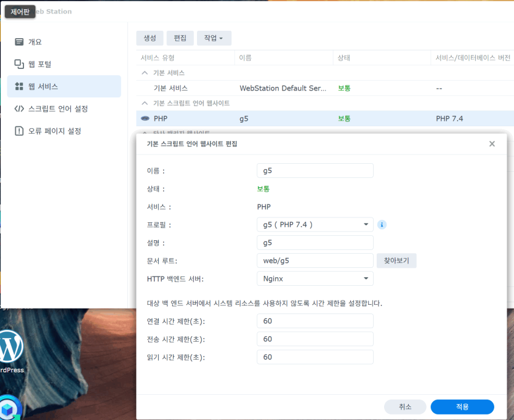Viewport: 514px width, 420px height.
Task: Open the 작업 action dropdown button
Action: click(214, 38)
